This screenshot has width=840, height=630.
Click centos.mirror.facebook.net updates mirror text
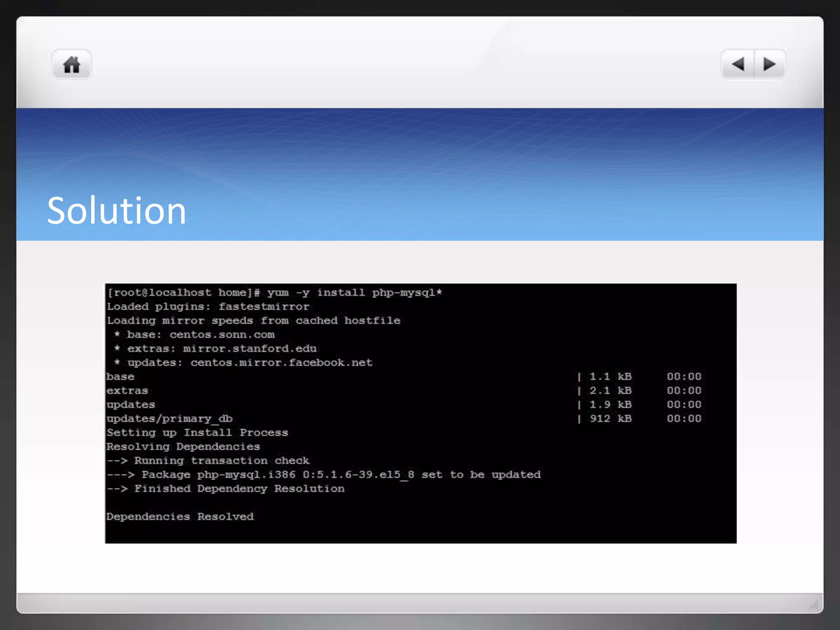281,363
